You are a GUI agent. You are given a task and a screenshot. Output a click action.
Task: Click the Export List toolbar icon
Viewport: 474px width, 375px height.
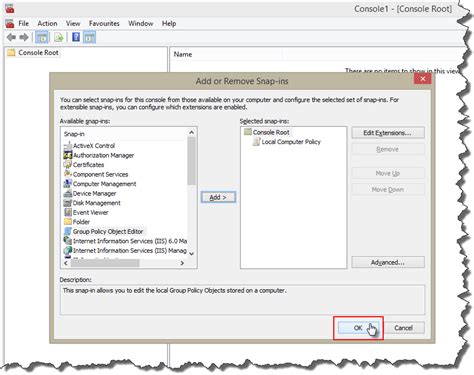(x=59, y=37)
